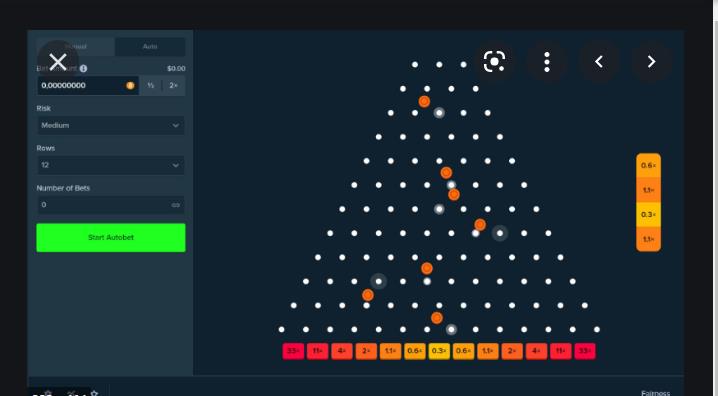Open the Rows dropdown showing 12
Screen dimensions: 718x396
(110, 165)
